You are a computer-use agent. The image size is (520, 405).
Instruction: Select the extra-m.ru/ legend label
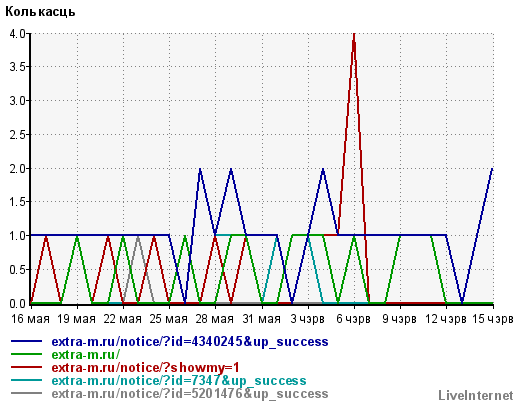[85, 354]
